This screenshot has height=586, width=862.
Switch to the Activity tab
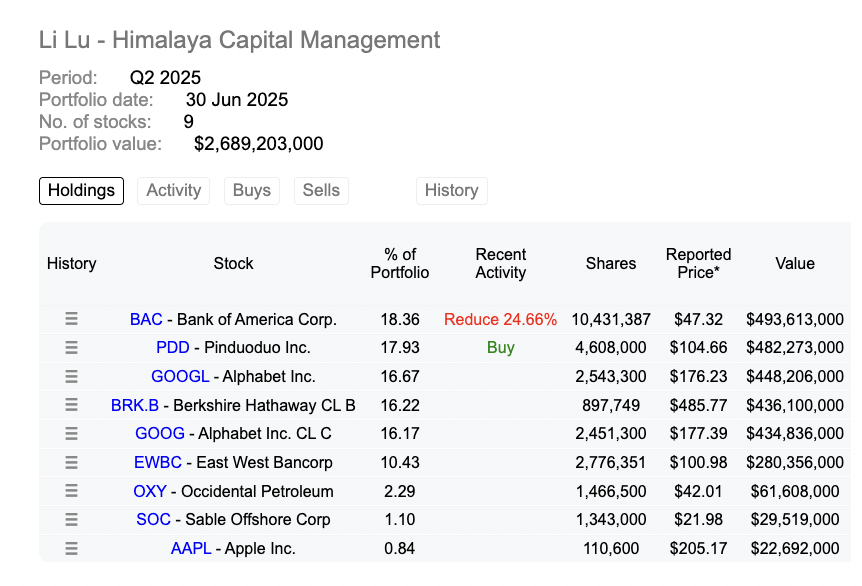click(x=174, y=190)
